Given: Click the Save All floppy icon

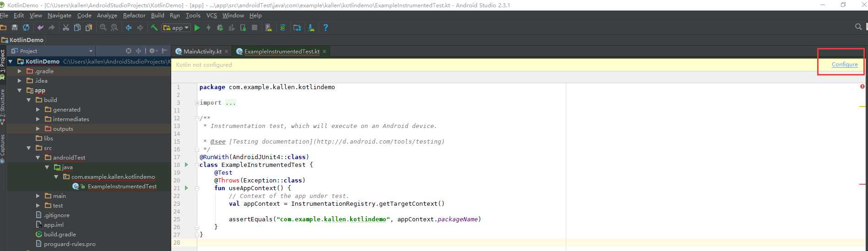Looking at the screenshot, I should coord(15,28).
